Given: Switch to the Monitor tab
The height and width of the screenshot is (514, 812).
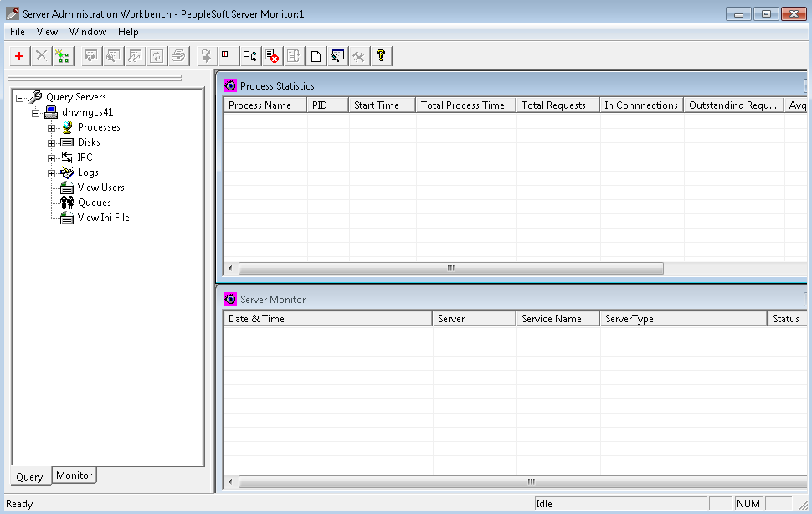Looking at the screenshot, I should [x=74, y=475].
